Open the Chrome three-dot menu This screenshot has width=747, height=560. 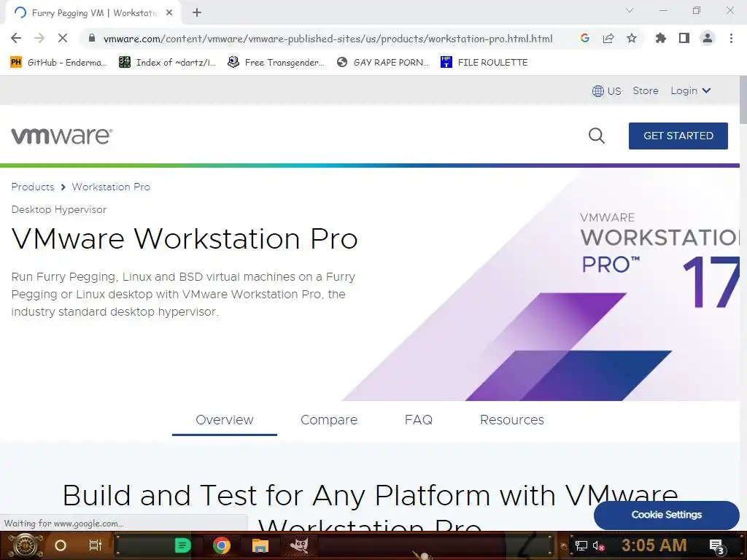click(x=731, y=38)
